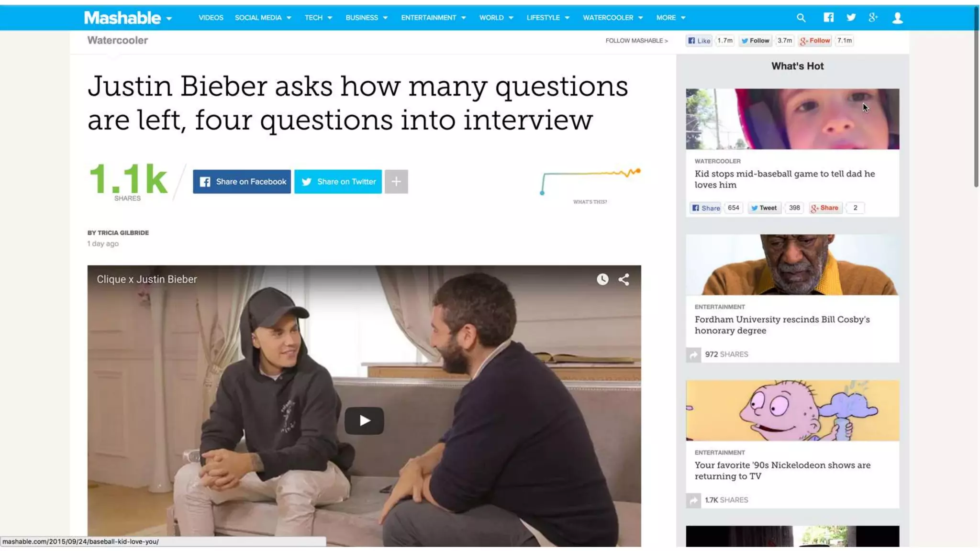Open the Mashable logo dropdown arrow
Viewport: 980px width, 551px height.
[x=169, y=19]
